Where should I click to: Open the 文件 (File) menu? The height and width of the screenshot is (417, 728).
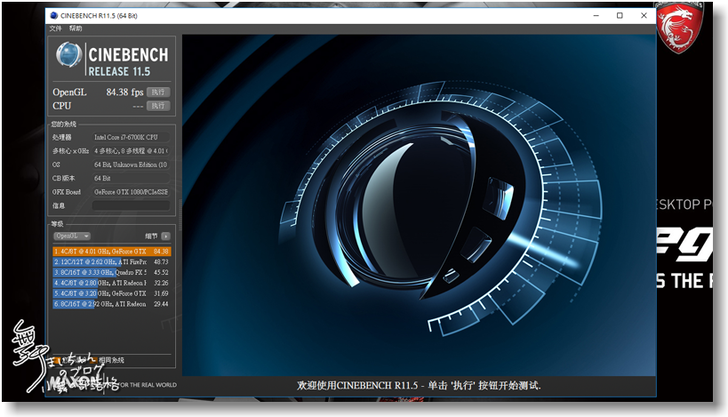point(55,28)
